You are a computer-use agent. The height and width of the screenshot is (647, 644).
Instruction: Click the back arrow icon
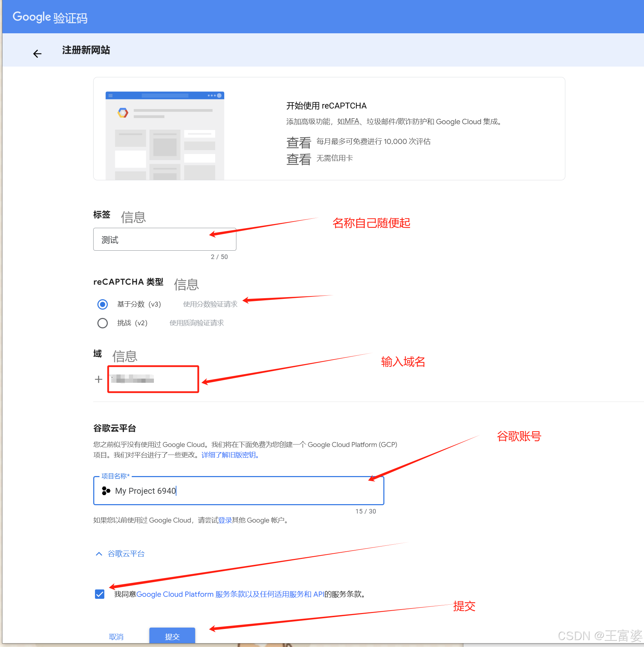click(x=37, y=54)
